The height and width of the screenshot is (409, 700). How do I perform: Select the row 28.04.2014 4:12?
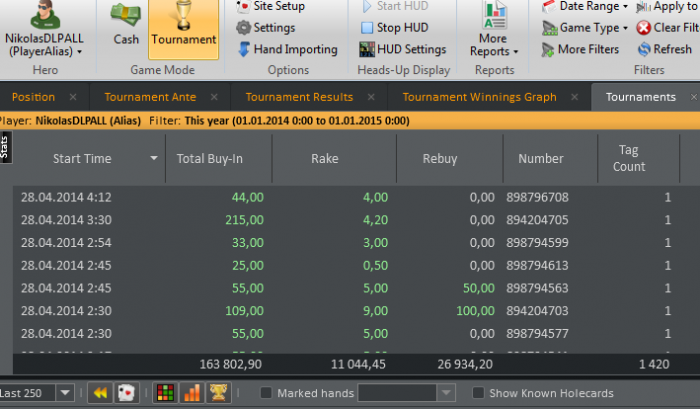pos(356,197)
